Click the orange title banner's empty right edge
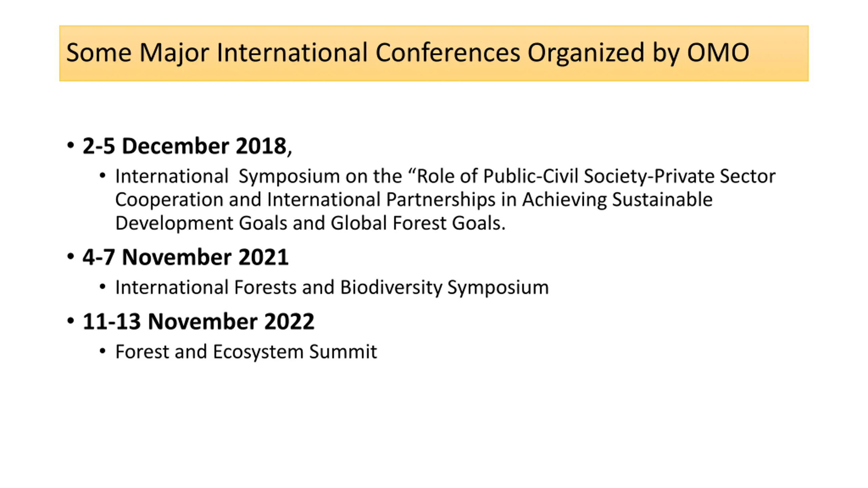Image resolution: width=868 pixels, height=488 pixels. [780, 53]
